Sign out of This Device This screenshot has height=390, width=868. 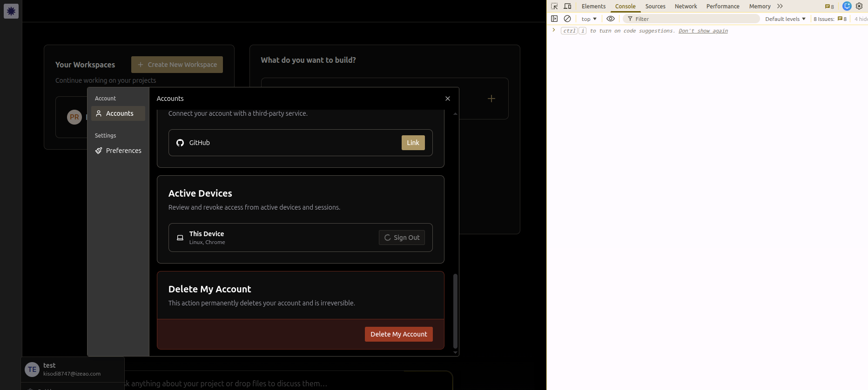click(x=402, y=238)
